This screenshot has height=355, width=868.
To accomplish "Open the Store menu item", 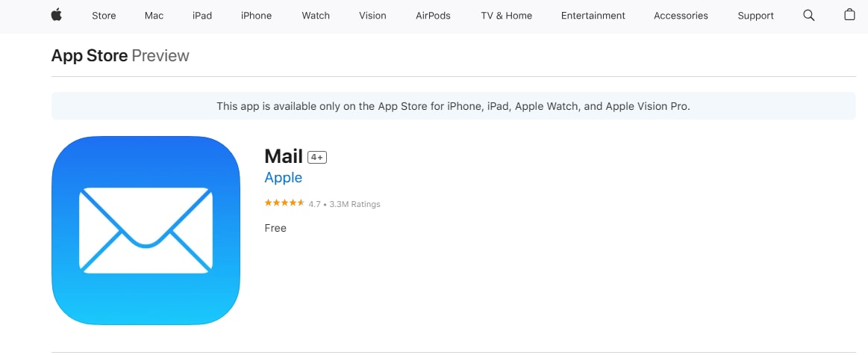I will pos(104,16).
